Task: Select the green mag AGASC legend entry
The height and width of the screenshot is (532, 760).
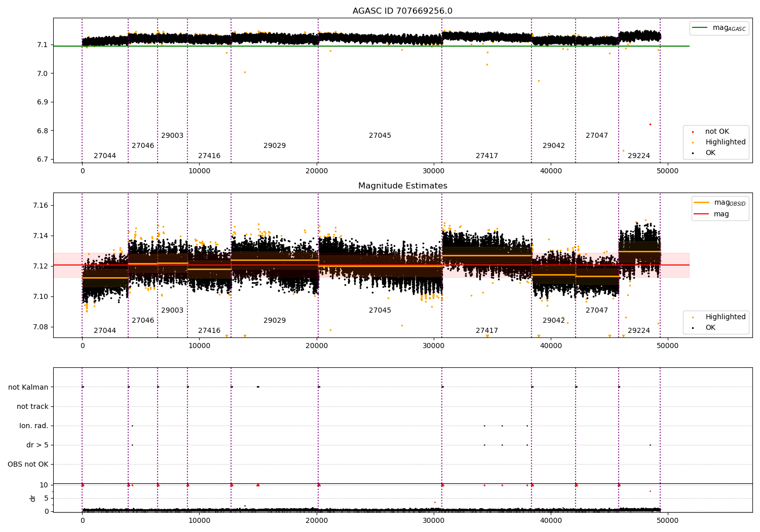Action: tap(719, 28)
